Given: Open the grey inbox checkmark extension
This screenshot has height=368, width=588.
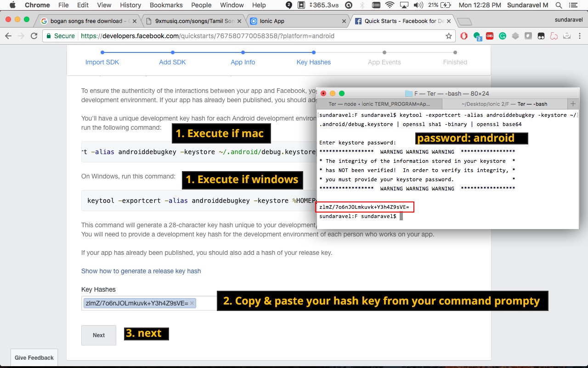Looking at the screenshot, I should tap(567, 36).
